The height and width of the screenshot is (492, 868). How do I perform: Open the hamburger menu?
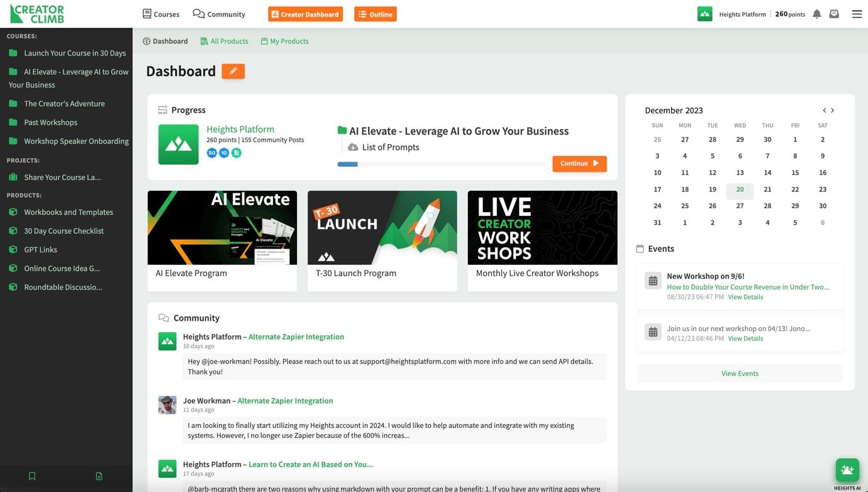[x=857, y=14]
